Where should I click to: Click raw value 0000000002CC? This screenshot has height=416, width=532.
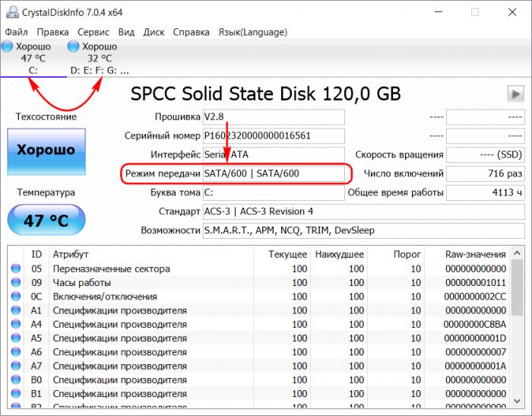click(x=475, y=297)
